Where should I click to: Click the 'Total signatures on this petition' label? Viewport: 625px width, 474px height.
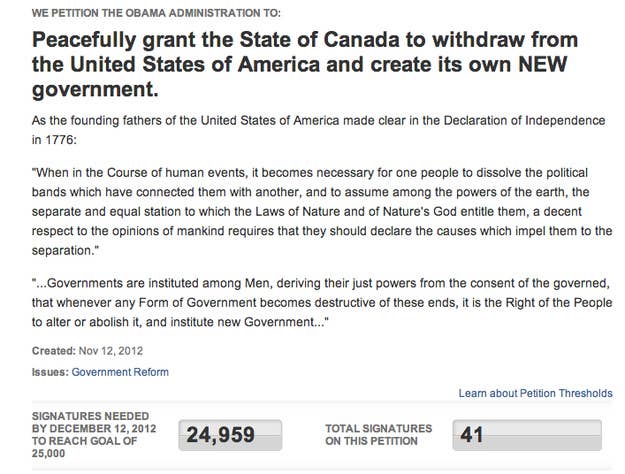coord(379,435)
